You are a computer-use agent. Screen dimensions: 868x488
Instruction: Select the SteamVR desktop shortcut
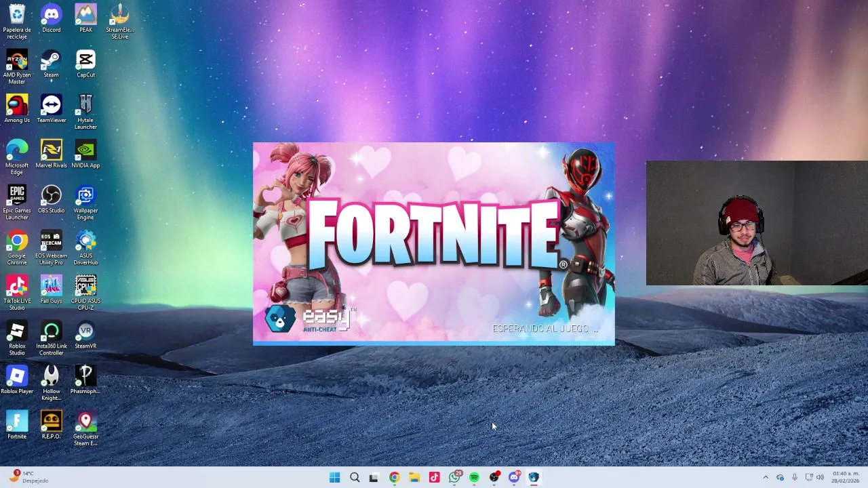[85, 335]
